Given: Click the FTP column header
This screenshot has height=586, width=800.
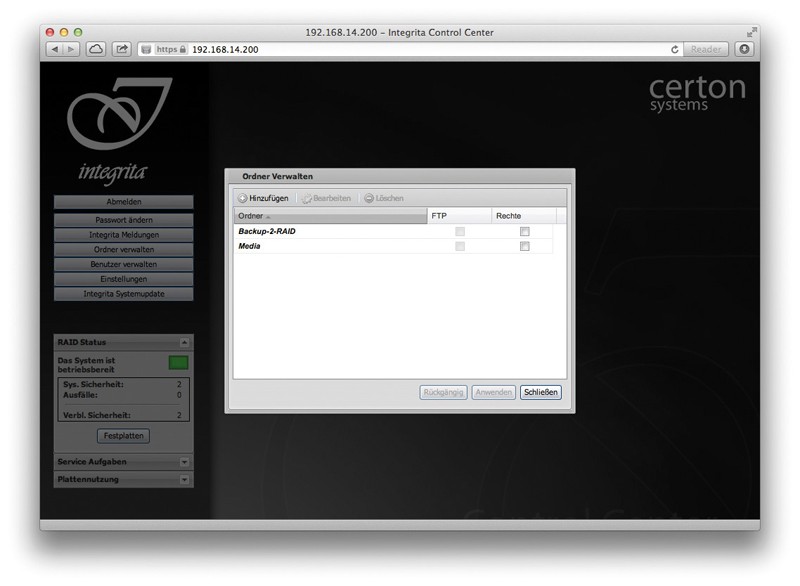Looking at the screenshot, I should [x=460, y=216].
